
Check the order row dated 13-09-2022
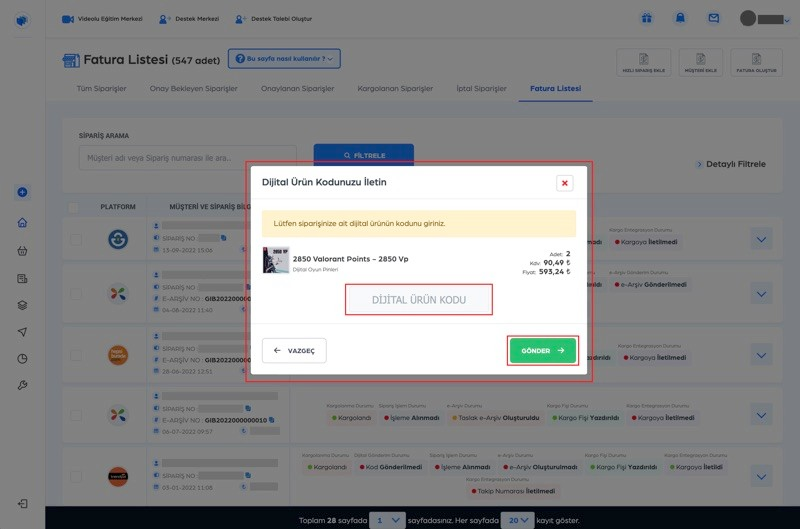(x=76, y=239)
